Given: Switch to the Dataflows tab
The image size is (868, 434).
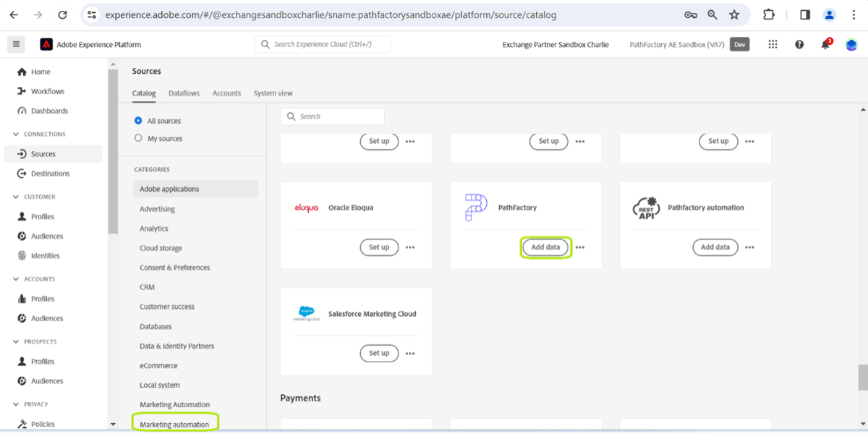Looking at the screenshot, I should tap(184, 93).
